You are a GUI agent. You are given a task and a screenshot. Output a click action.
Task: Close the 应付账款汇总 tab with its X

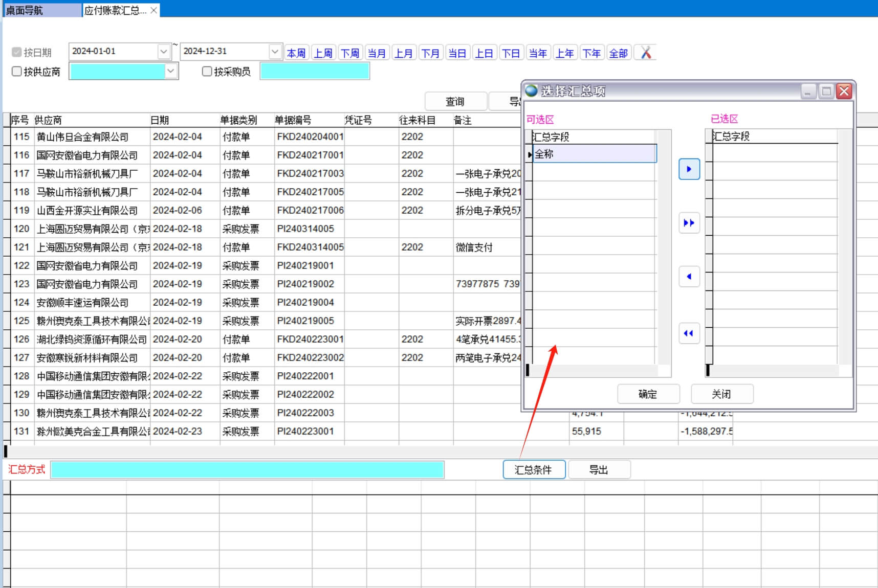pos(153,10)
